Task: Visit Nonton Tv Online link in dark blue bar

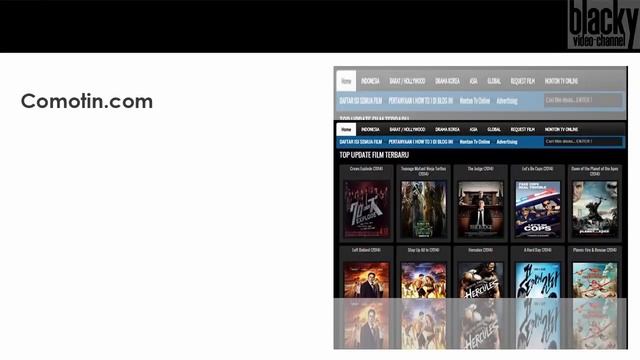Action: (x=475, y=142)
